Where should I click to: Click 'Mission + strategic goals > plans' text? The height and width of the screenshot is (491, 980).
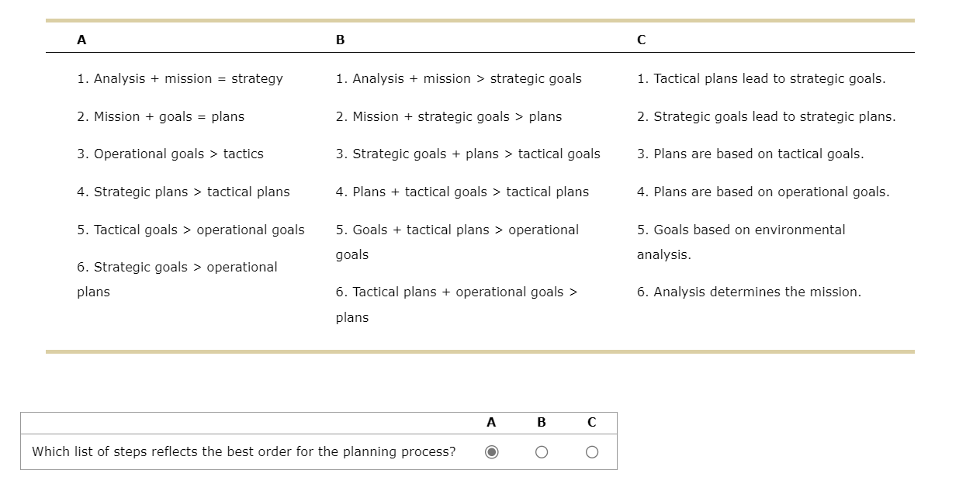point(448,116)
